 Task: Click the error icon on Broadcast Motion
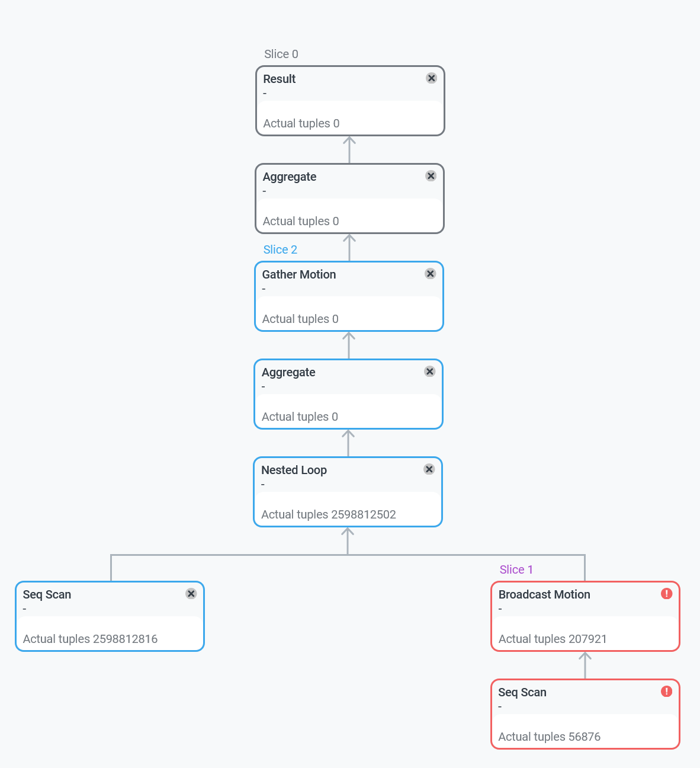pyautogui.click(x=667, y=593)
